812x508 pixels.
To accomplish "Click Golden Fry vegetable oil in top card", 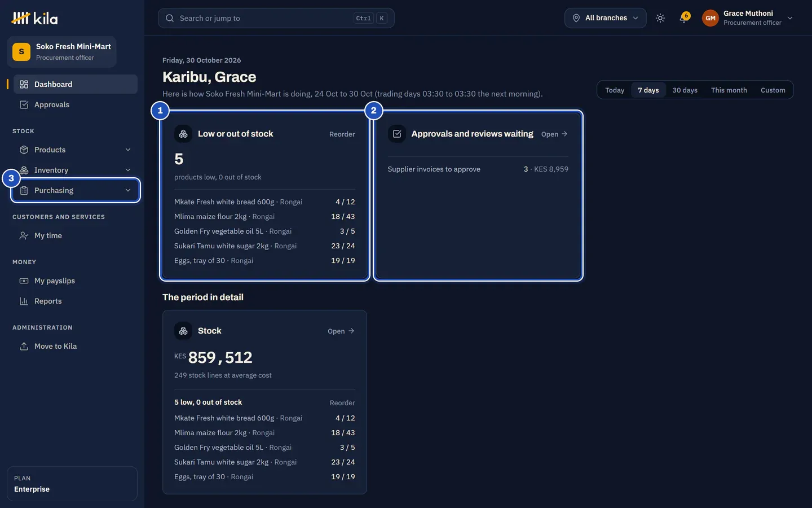I will click(x=264, y=231).
